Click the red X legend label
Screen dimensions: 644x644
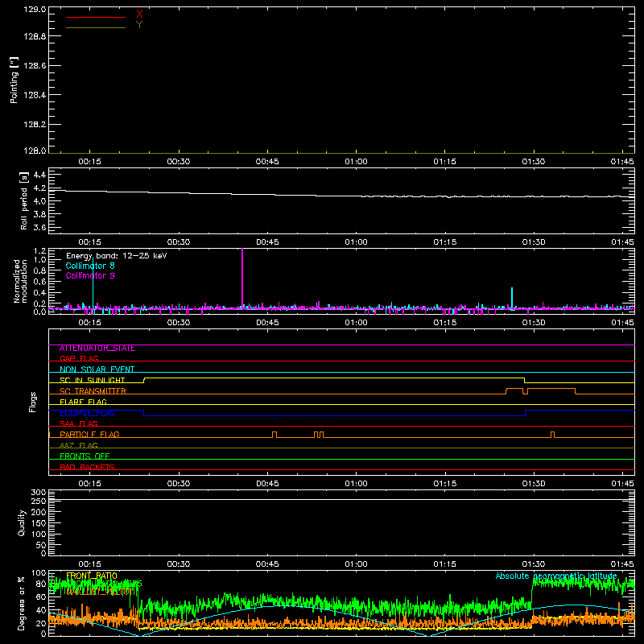pyautogui.click(x=139, y=14)
